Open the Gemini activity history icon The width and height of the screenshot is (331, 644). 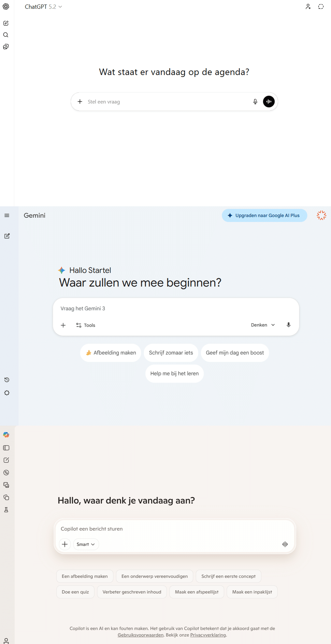7,380
